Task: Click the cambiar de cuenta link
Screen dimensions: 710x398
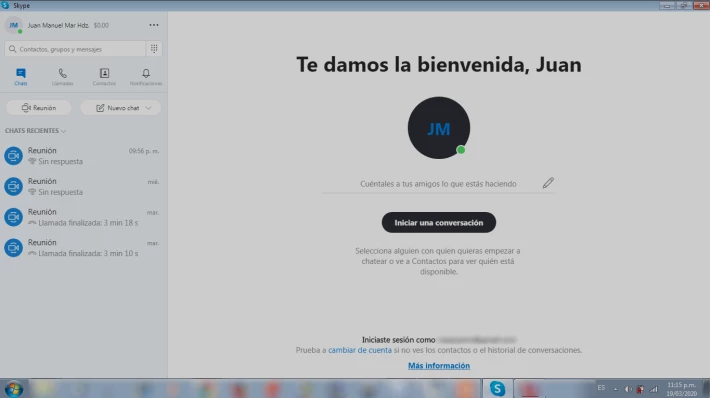Action: point(360,350)
